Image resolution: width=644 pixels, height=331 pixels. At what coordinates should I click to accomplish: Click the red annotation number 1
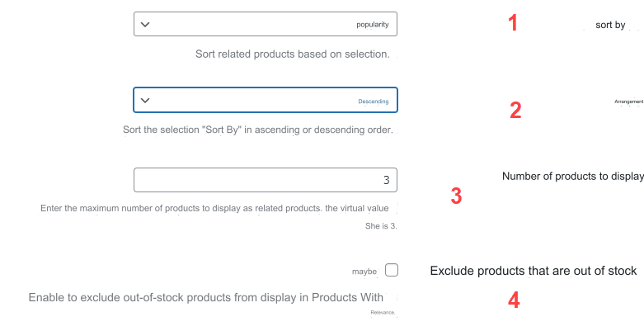[x=513, y=22]
